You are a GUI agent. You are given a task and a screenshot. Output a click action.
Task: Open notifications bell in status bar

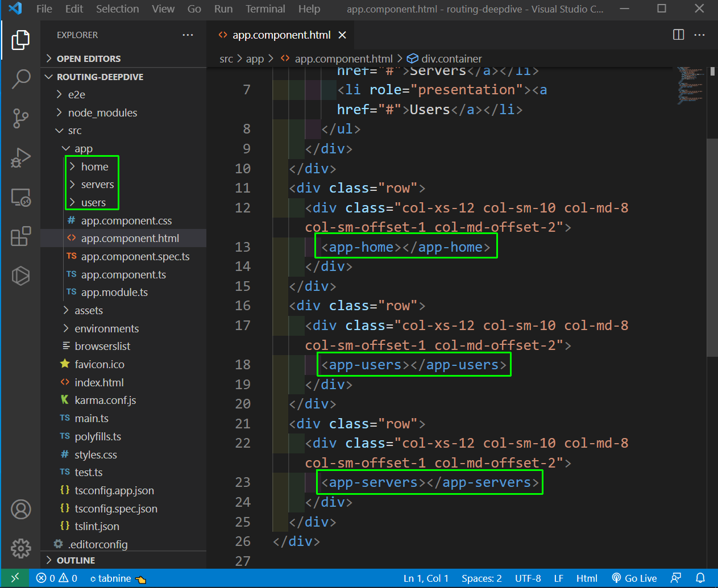pyautogui.click(x=700, y=578)
